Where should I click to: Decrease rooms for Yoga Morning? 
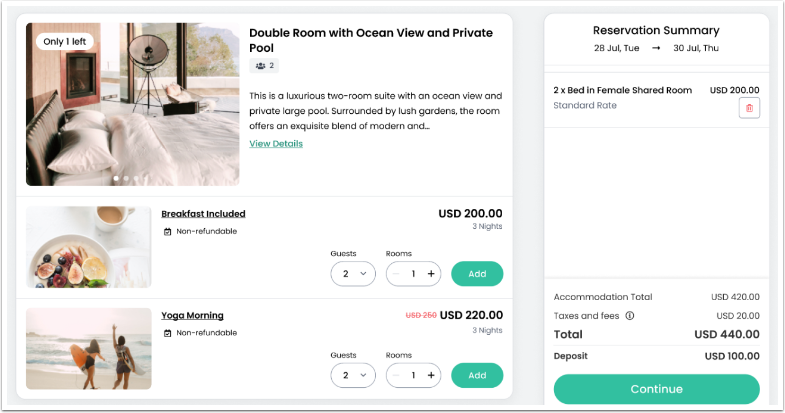point(397,376)
